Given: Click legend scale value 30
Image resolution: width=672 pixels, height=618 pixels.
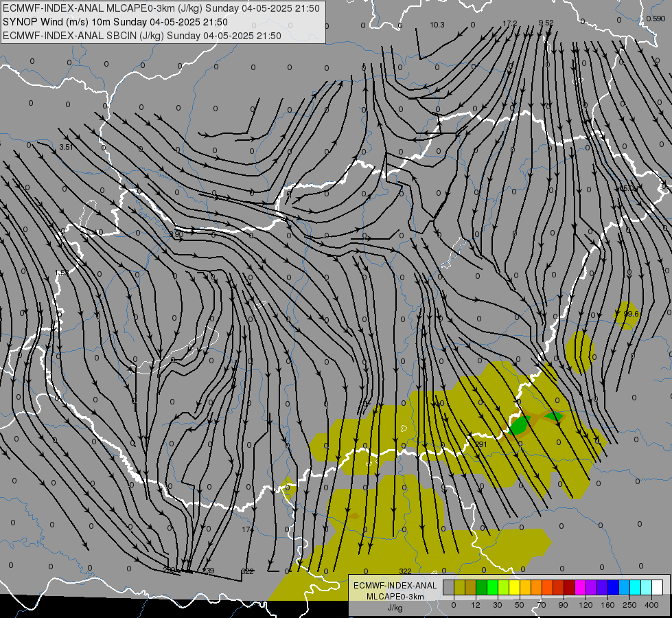Looking at the screenshot, I should click(498, 605).
